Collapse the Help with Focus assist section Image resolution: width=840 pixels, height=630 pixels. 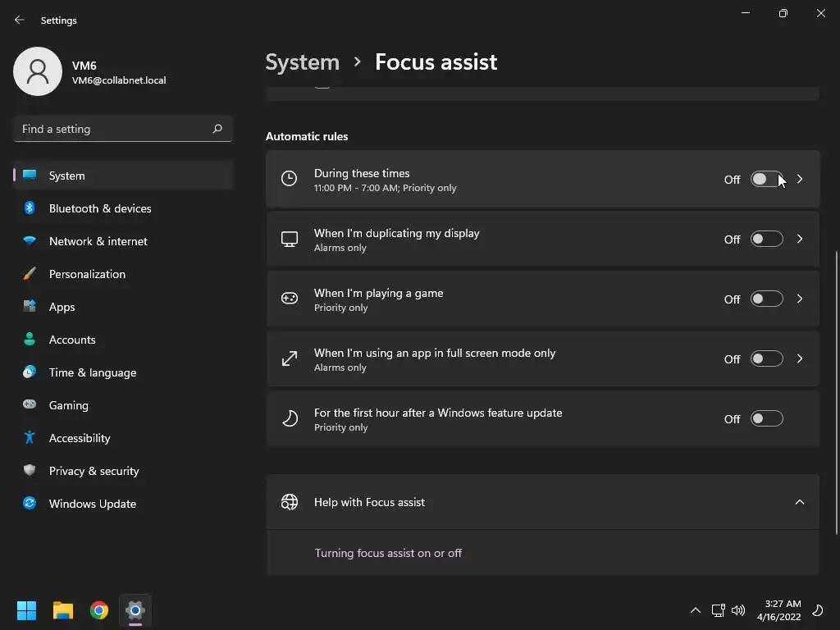pyautogui.click(x=800, y=502)
